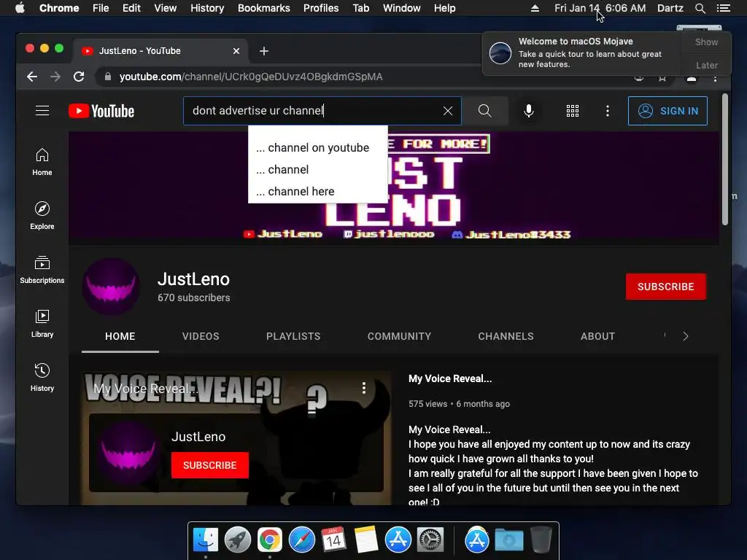Image resolution: width=747 pixels, height=560 pixels.
Task: Click the site lock icon in address bar
Action: pos(108,77)
